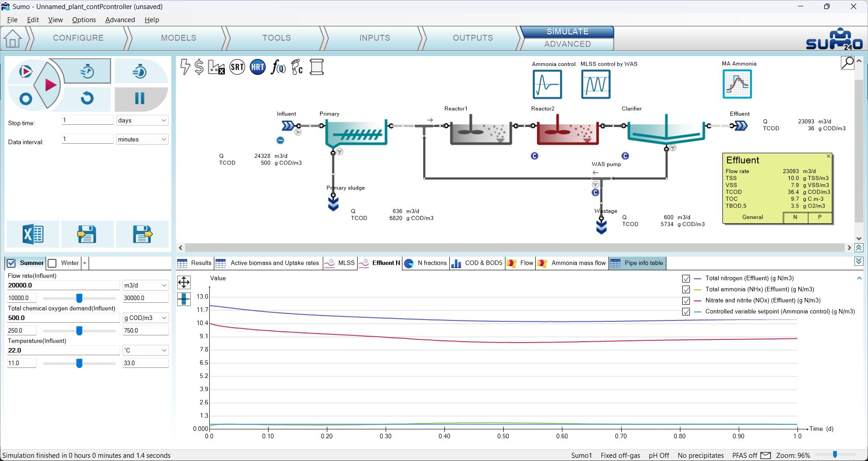Export results to Excel
Viewport: 868px width, 461px height.
[33, 234]
